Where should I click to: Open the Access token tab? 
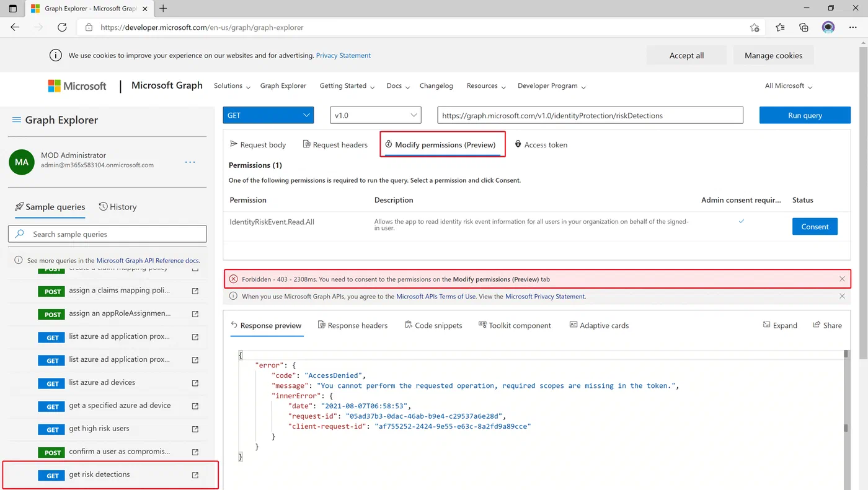point(541,145)
